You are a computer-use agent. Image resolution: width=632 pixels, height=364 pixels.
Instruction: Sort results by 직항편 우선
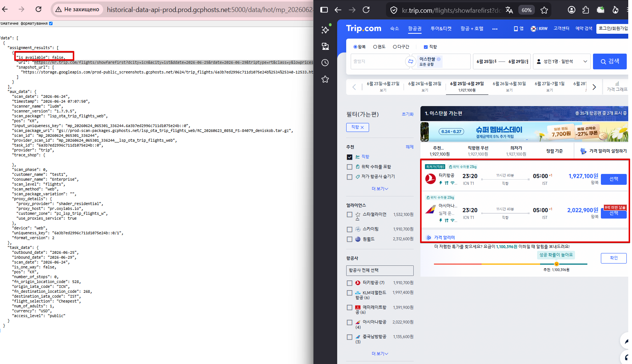tap(478, 151)
